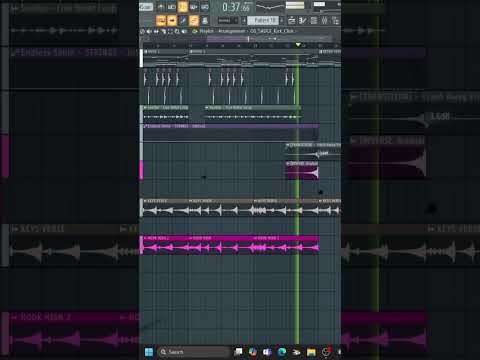
Task: Toggle the Song/Pattern mode button
Action: tap(146, 7)
